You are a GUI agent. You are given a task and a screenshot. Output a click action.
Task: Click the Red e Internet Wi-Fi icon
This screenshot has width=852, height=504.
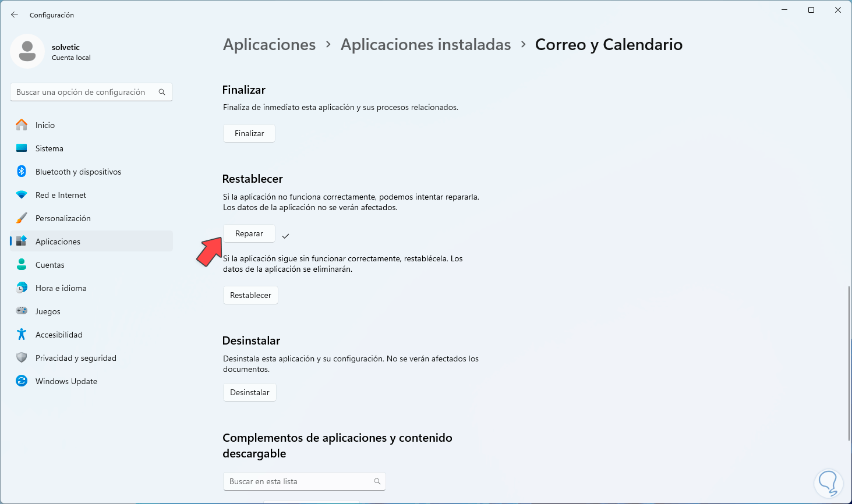click(x=22, y=195)
